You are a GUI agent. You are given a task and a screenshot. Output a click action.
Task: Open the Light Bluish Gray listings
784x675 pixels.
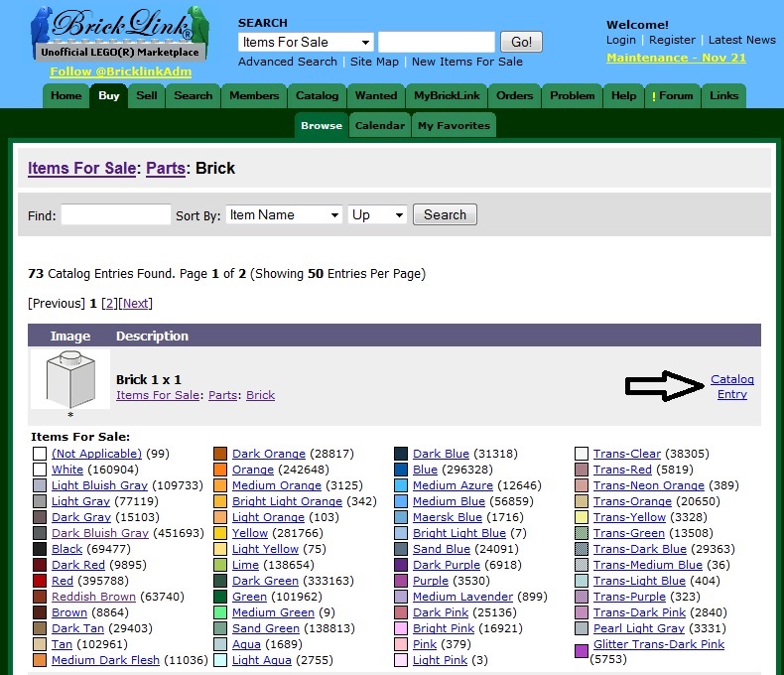click(99, 485)
